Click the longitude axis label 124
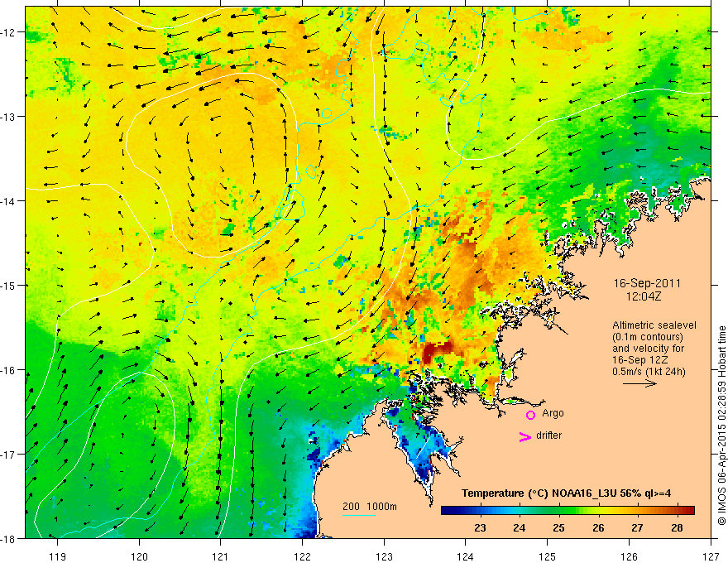The height and width of the screenshot is (563, 728). click(x=466, y=556)
